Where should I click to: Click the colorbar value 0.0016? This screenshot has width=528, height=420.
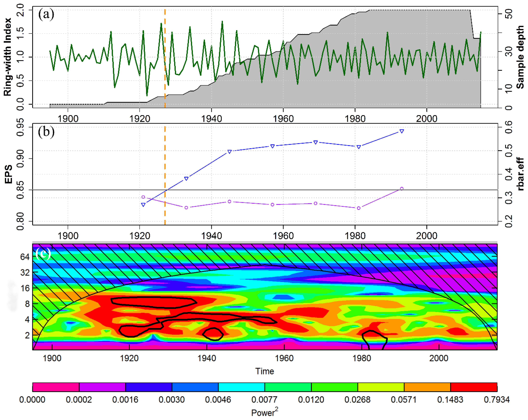pyautogui.click(x=125, y=400)
